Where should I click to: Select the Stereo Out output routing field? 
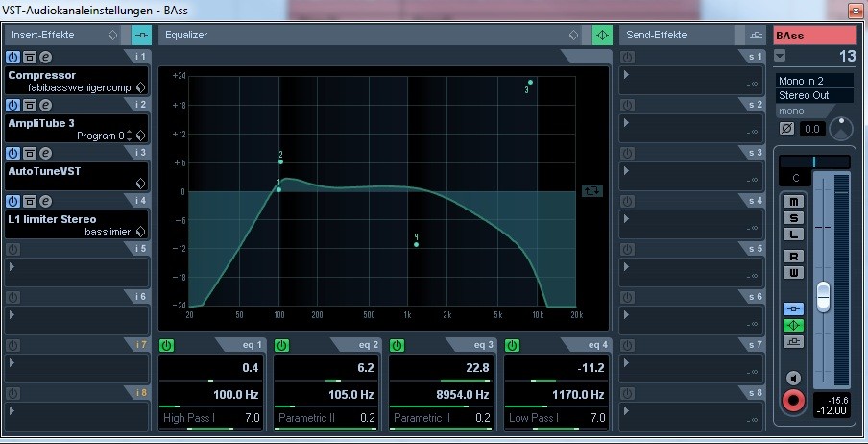[814, 95]
